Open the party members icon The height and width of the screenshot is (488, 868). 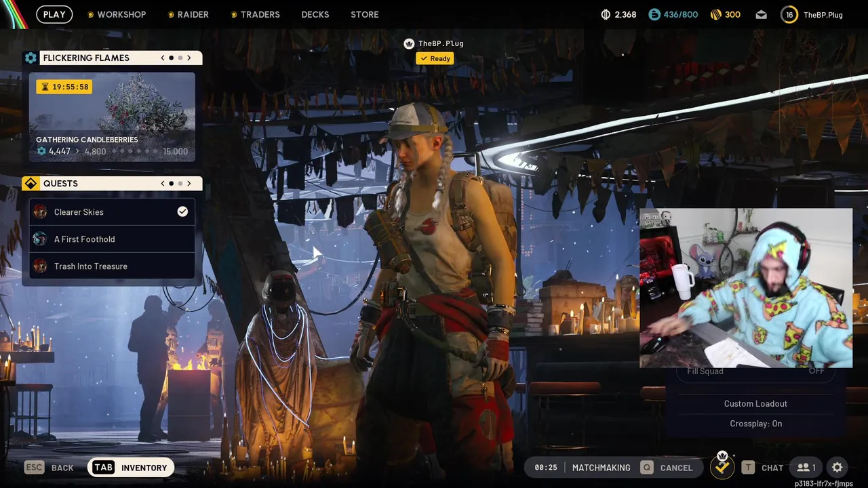(x=806, y=468)
